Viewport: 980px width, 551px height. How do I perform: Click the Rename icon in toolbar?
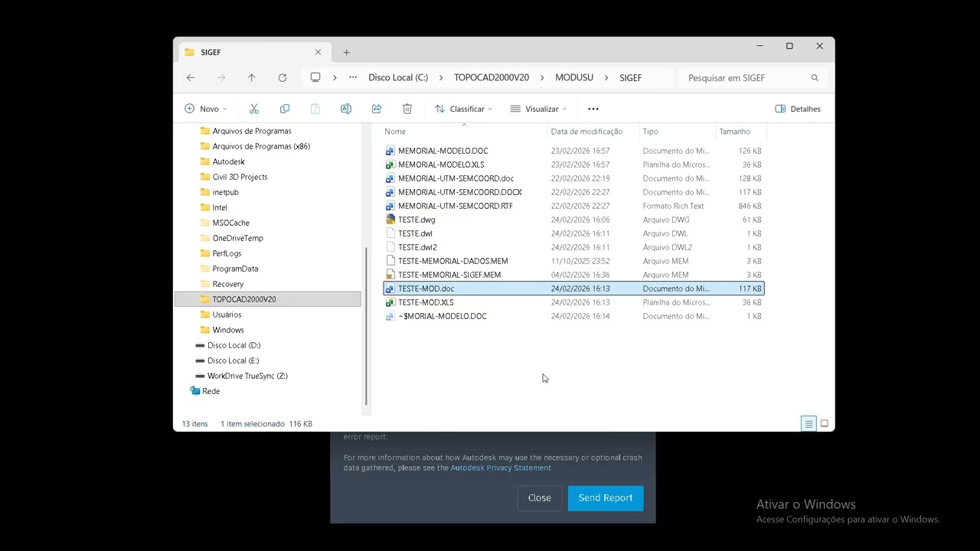346,109
